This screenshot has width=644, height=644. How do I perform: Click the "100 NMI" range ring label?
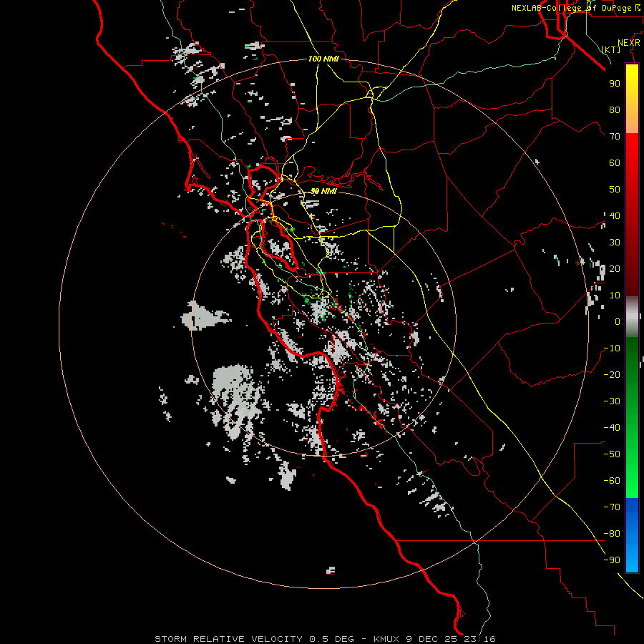pos(323,59)
